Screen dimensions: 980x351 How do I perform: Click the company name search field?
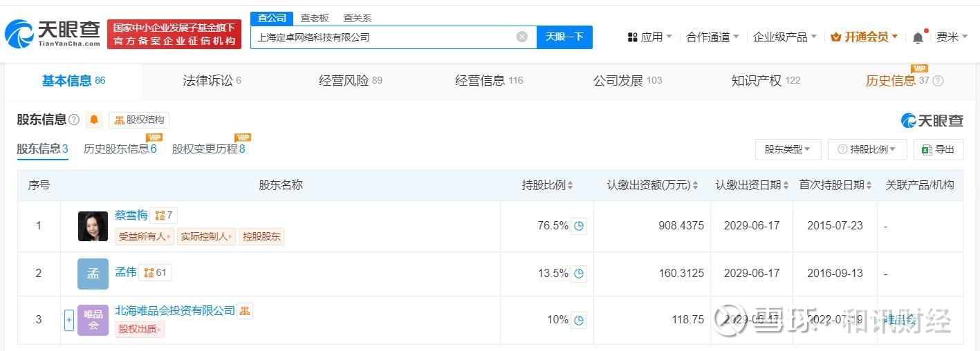coord(384,37)
